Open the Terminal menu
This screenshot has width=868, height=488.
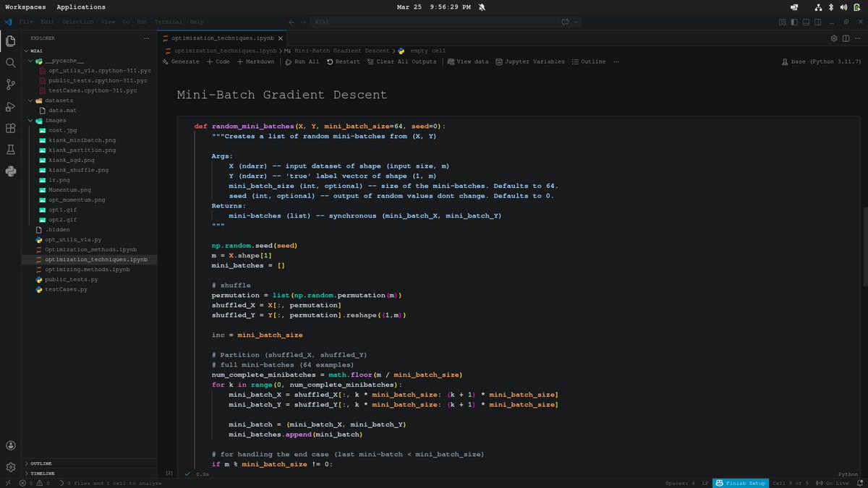pyautogui.click(x=168, y=22)
